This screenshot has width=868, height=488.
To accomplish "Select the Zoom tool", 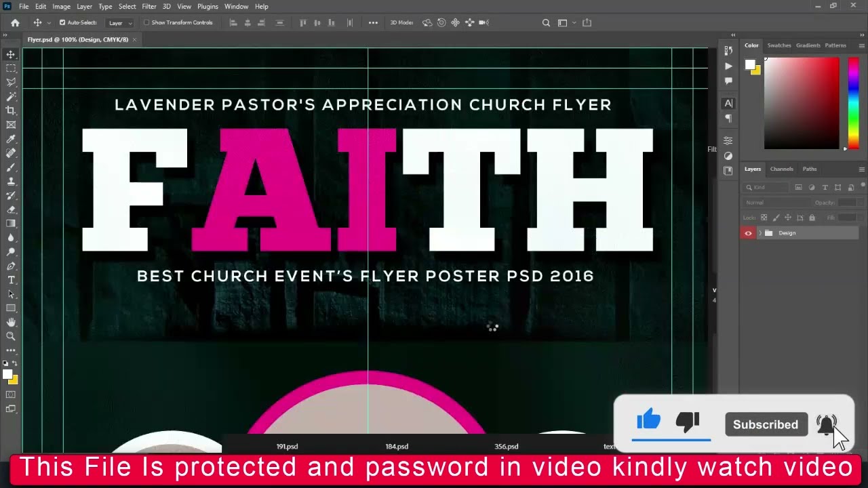I will click(11, 336).
